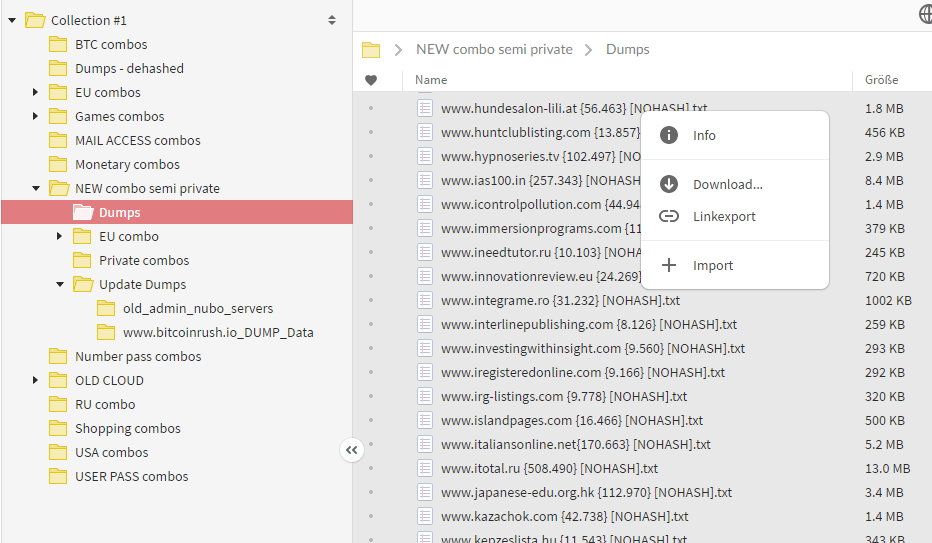The width and height of the screenshot is (932, 543).
Task: Click file icon of www.irg-listings.com
Action: pos(424,396)
